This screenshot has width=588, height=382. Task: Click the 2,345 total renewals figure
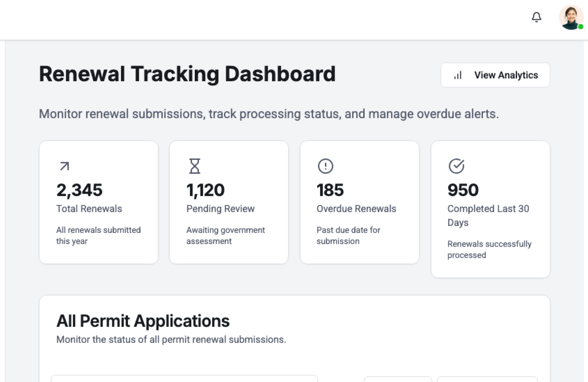79,190
